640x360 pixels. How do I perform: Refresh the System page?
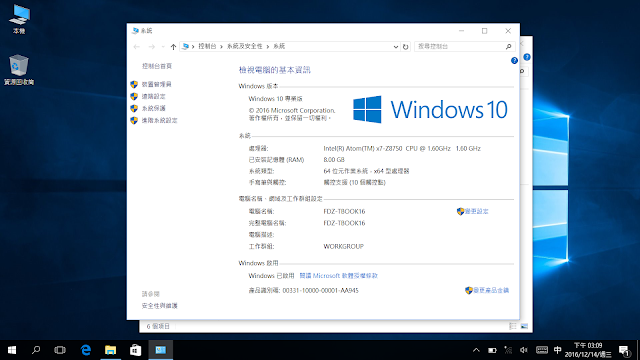tap(405, 47)
